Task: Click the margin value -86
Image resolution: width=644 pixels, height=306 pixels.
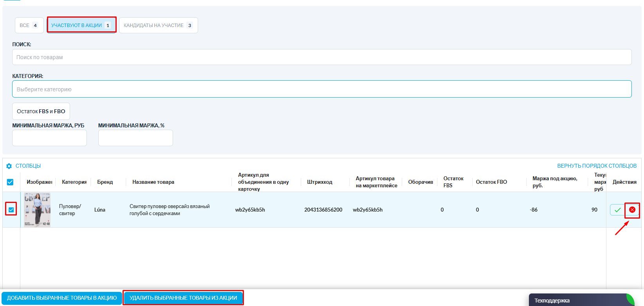Action: click(534, 210)
